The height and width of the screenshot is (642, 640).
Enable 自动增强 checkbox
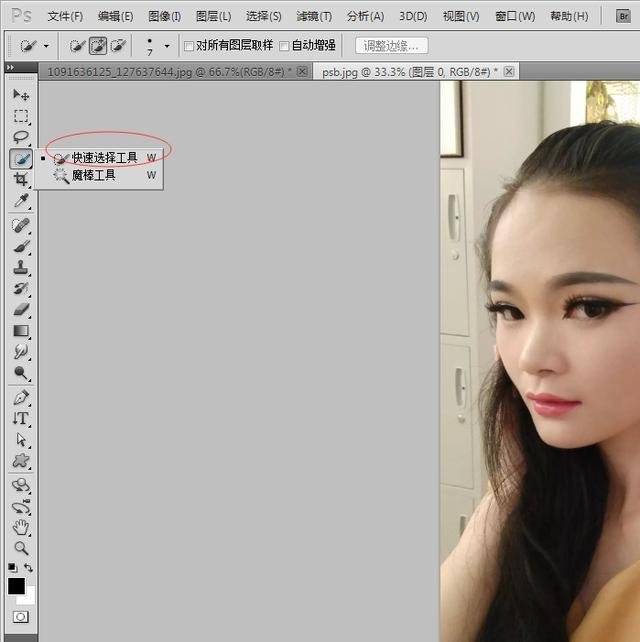pos(284,46)
